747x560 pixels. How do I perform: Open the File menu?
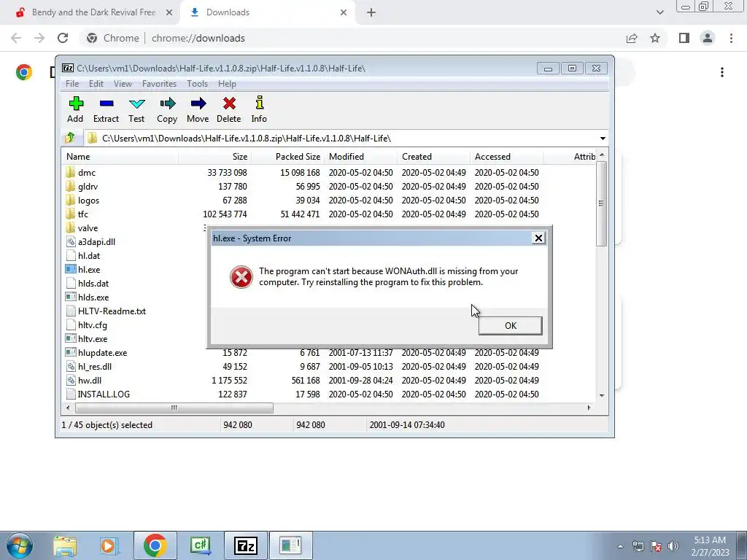pos(72,84)
